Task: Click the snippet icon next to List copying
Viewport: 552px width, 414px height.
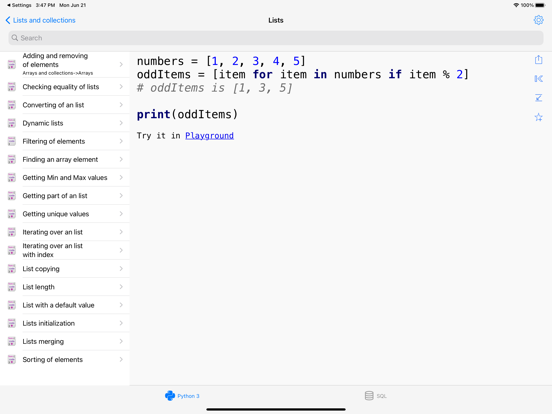Action: click(12, 269)
